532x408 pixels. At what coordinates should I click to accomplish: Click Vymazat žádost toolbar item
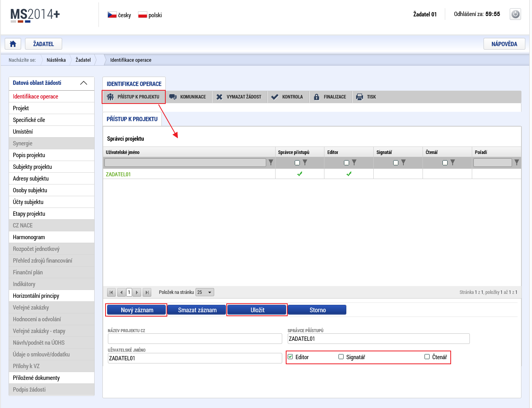click(240, 97)
